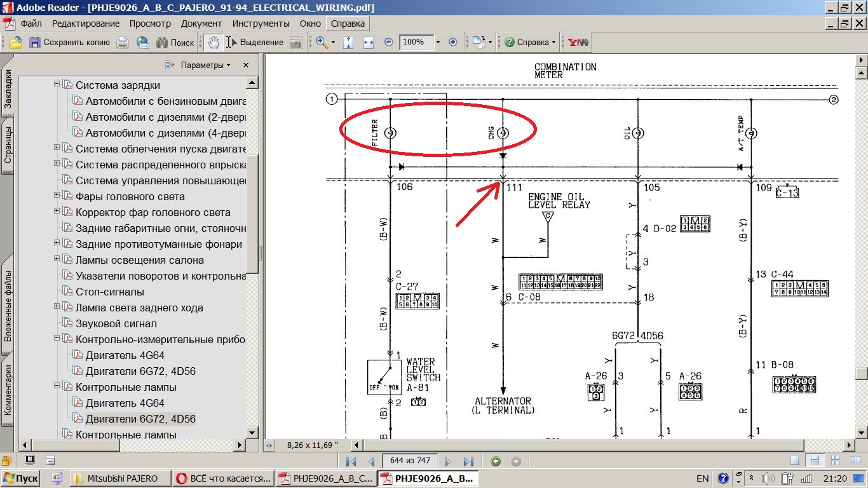Switch to continuous page layout
This screenshot has height=488, width=868.
click(814, 461)
